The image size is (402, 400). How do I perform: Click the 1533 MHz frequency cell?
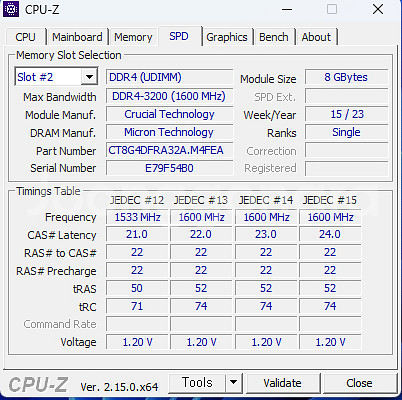tap(137, 217)
